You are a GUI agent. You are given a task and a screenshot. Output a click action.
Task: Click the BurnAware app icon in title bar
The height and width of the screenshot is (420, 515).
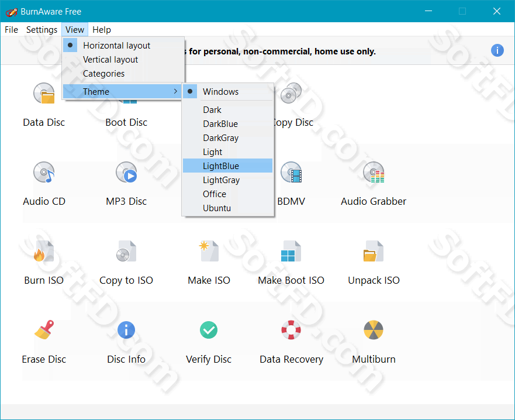11,12
